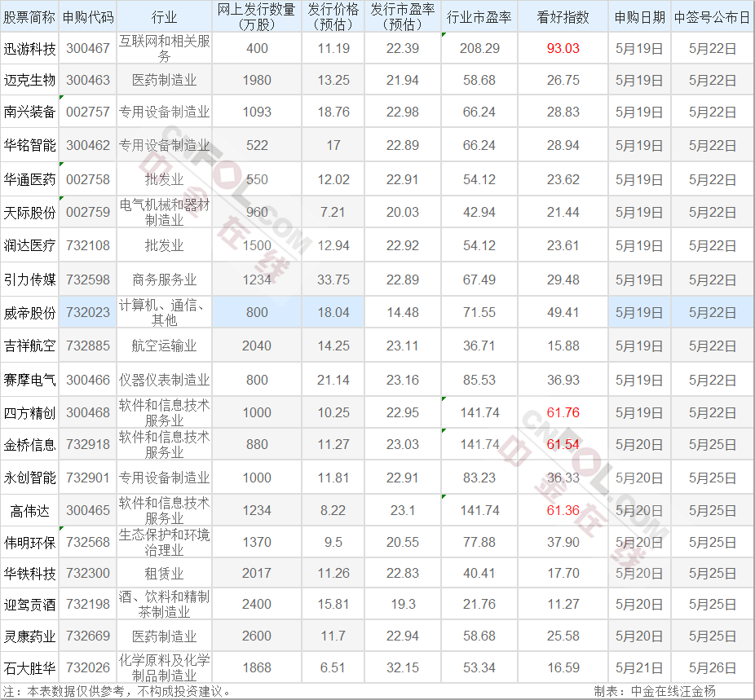
Task: Click stock code 002757
Action: 88,112
